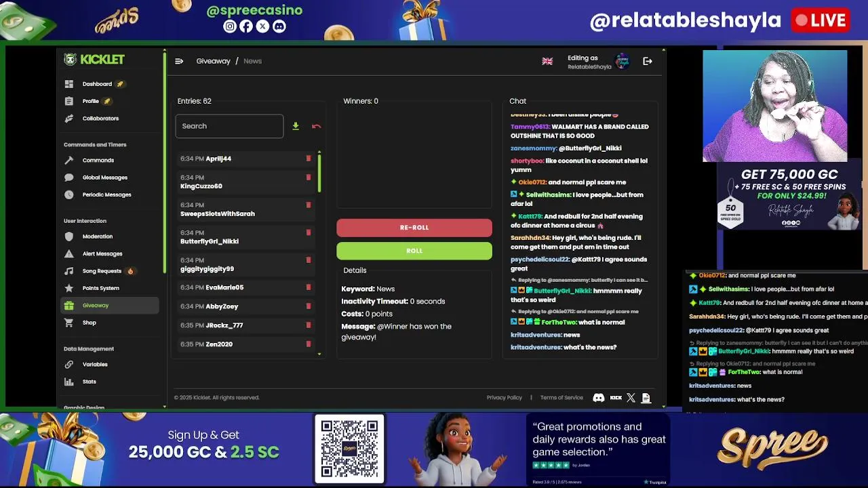Viewport: 868px width, 488px height.
Task: Click the entries list scroll-down arrow
Action: [x=319, y=354]
